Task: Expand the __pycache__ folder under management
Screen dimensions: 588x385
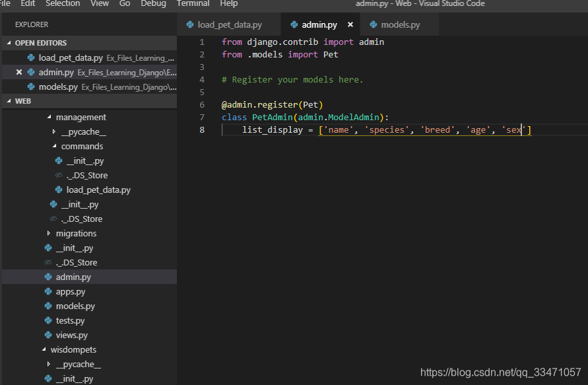Action: [54, 131]
